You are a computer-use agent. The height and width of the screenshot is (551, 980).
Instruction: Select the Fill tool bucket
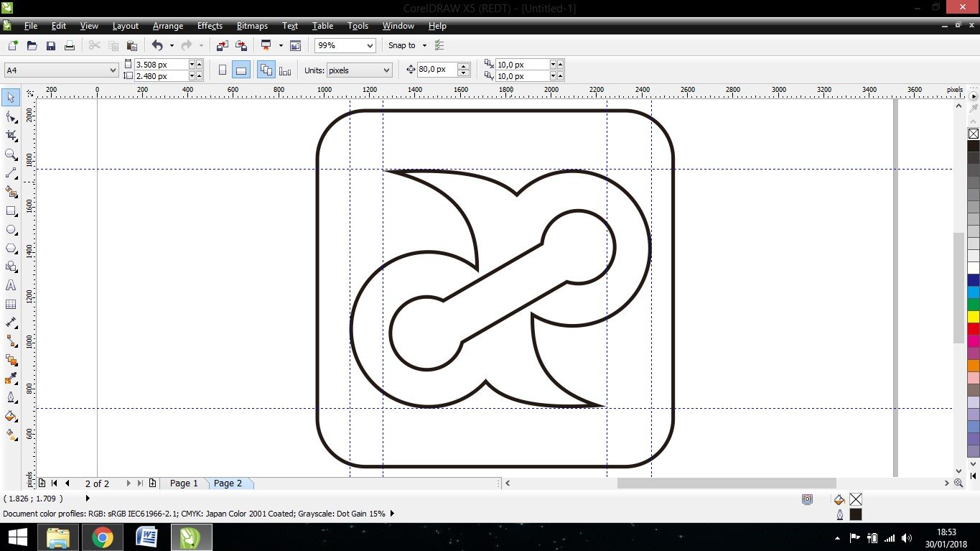(11, 416)
